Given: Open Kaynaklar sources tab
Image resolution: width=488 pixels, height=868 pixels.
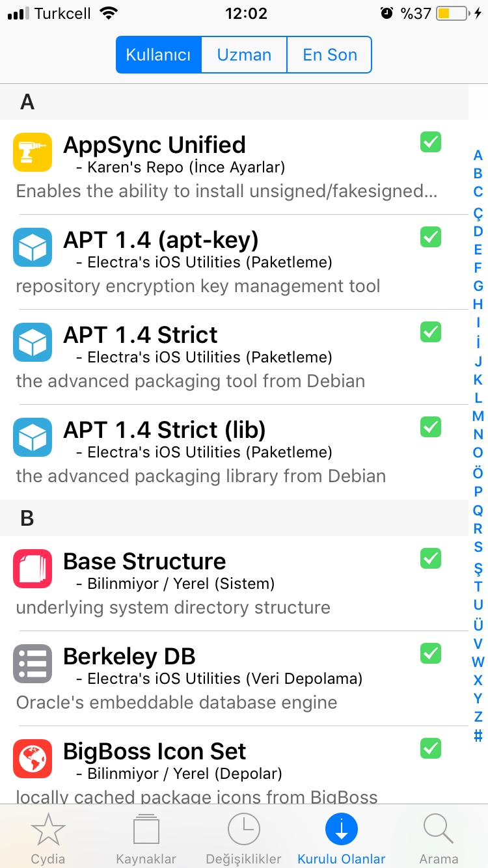Looking at the screenshot, I should pyautogui.click(x=146, y=839).
